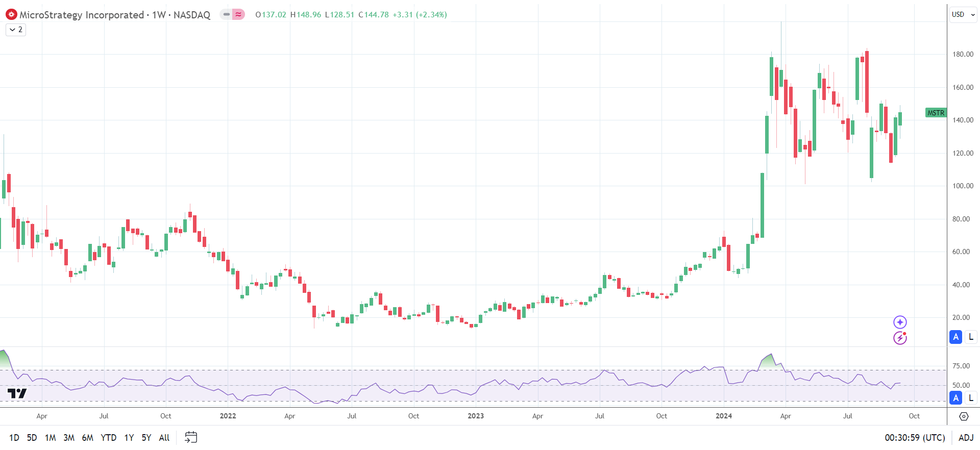Click the grey minus pill icon
The image size is (980, 450).
click(x=226, y=15)
